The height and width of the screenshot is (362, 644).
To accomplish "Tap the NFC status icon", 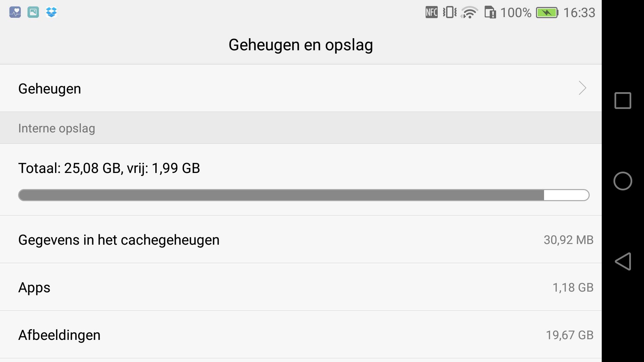I will pos(431,13).
